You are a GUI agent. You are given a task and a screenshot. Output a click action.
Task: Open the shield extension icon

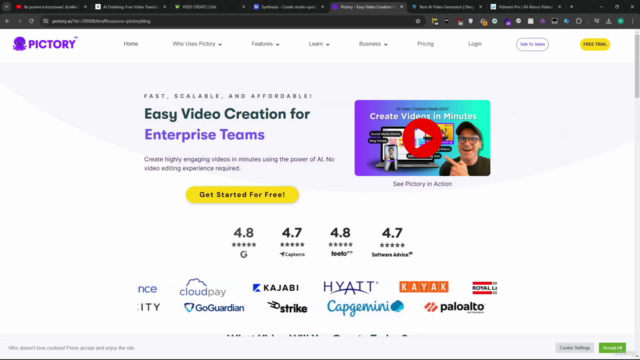tap(471, 21)
